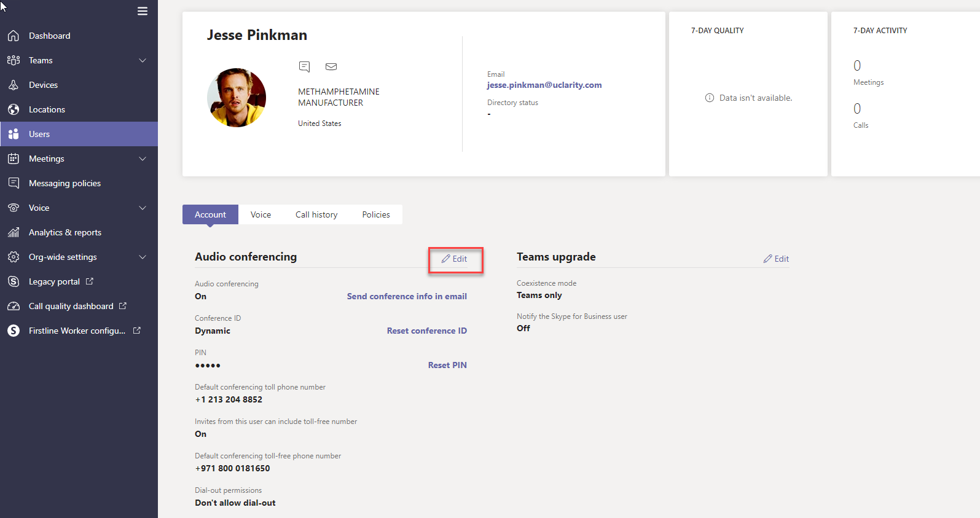Collapse the sidebar with the hamburger menu icon
Viewport: 980px width, 518px height.
tap(143, 11)
